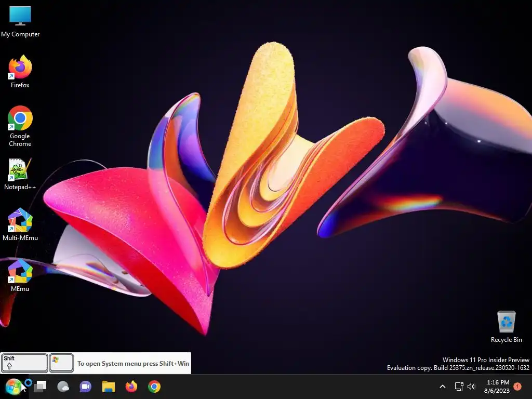Open Task View in the taskbar

click(41, 387)
